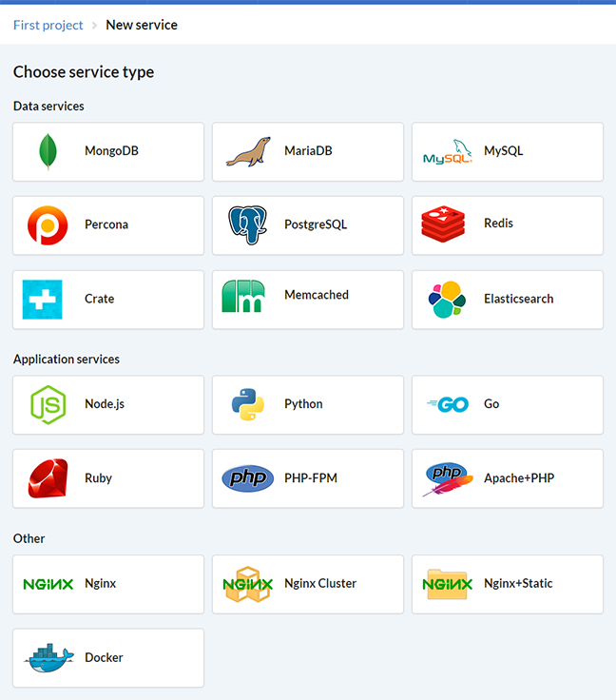This screenshot has width=616, height=700.
Task: Pick the Nginx+Static service card
Action: tap(507, 584)
